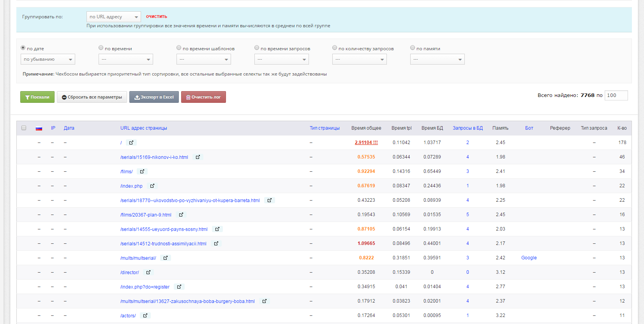Open external link icon for trudnosti-assimilyacii.html row
Image resolution: width=644 pixels, height=324 pixels.
tap(216, 243)
